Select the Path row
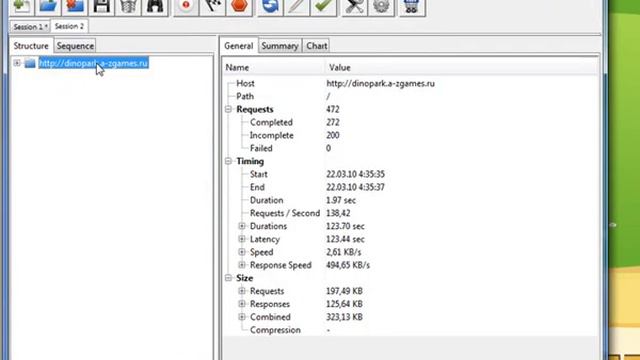Screen dimensions: 640x360 click(410, 96)
